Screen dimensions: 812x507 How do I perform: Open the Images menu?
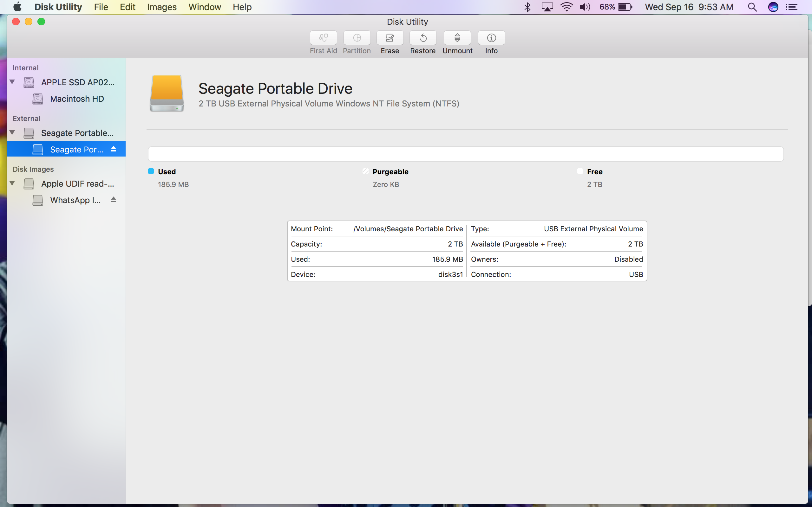point(161,7)
